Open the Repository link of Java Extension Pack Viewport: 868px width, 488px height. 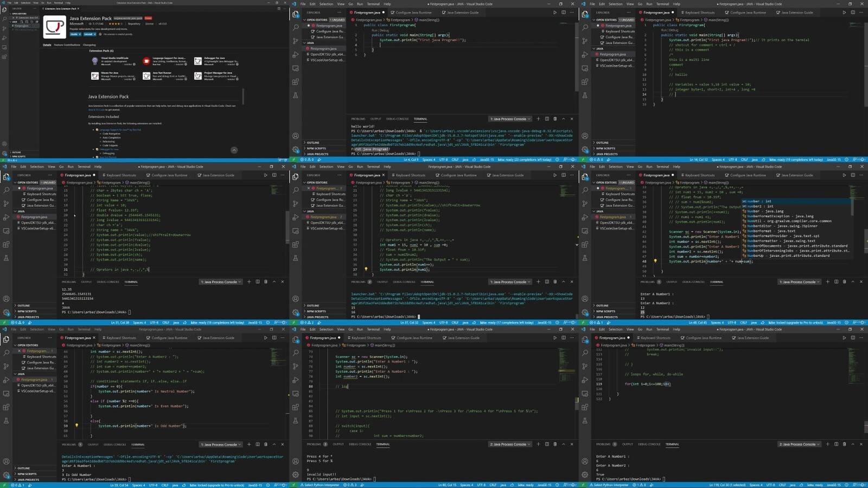pyautogui.click(x=134, y=24)
